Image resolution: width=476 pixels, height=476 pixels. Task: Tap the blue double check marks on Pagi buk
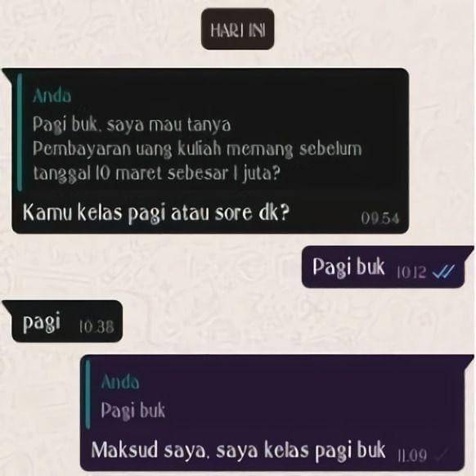pos(443,271)
